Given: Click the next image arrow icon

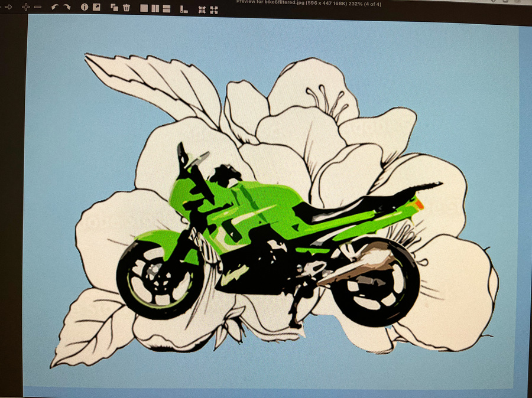Looking at the screenshot, I should (8, 7).
